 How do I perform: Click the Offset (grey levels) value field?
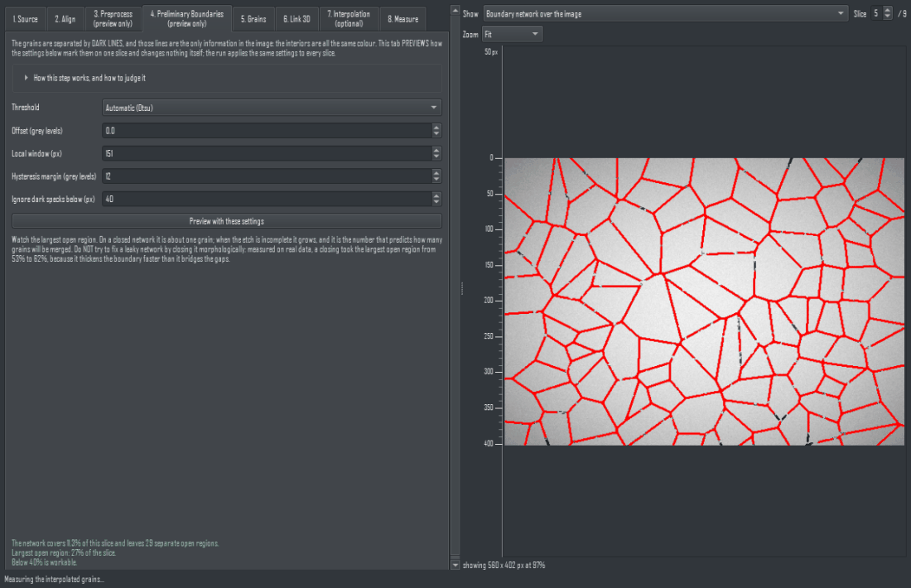tap(268, 131)
